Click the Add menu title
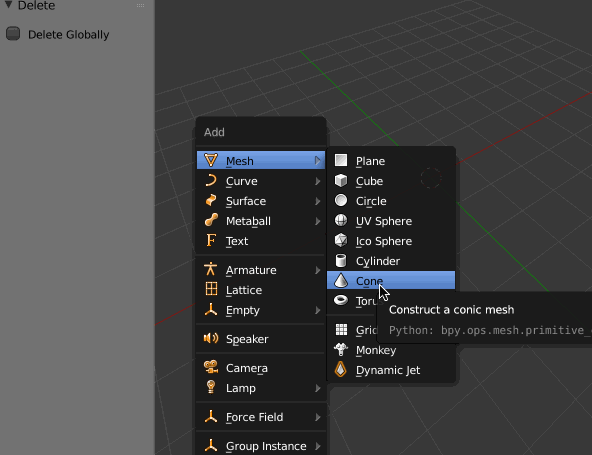 [x=214, y=132]
